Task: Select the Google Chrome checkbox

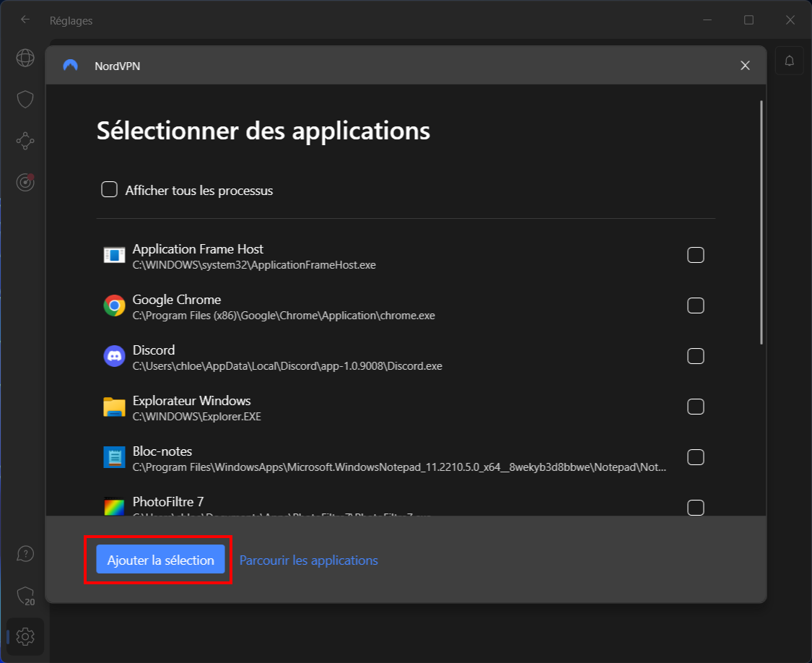Action: click(696, 305)
